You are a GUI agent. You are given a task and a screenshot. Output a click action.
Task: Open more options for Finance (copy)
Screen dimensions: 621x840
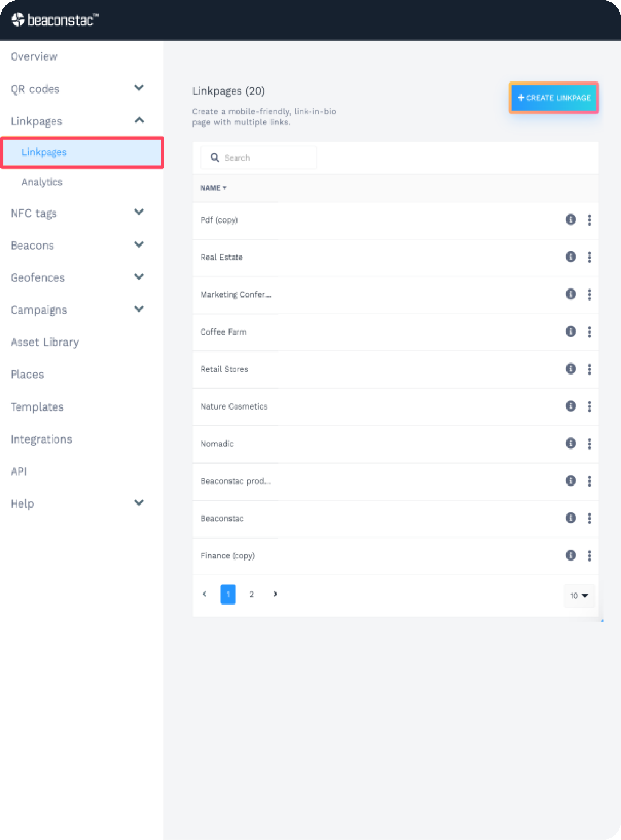589,555
